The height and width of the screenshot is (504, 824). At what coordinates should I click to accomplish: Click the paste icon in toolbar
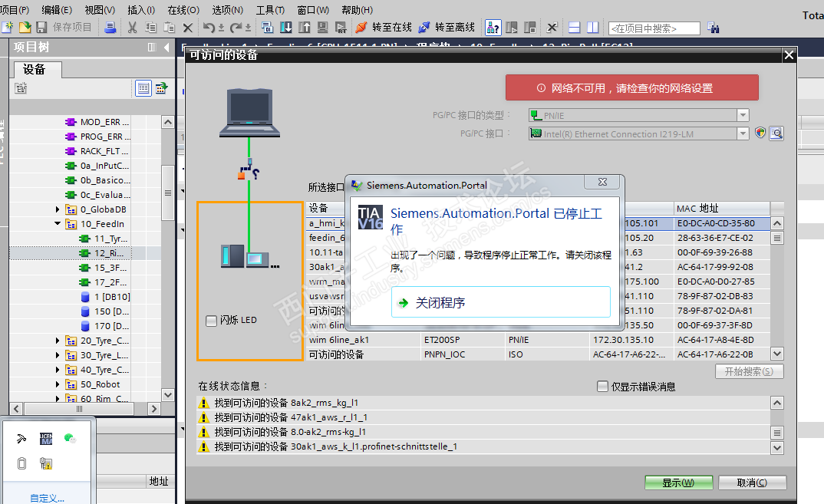coord(170,28)
